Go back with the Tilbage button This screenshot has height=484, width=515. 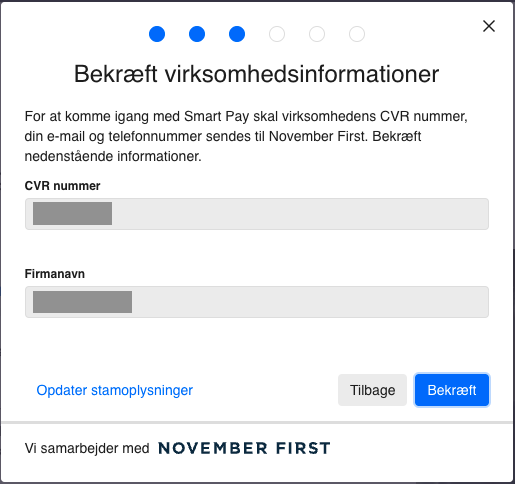pos(372,390)
